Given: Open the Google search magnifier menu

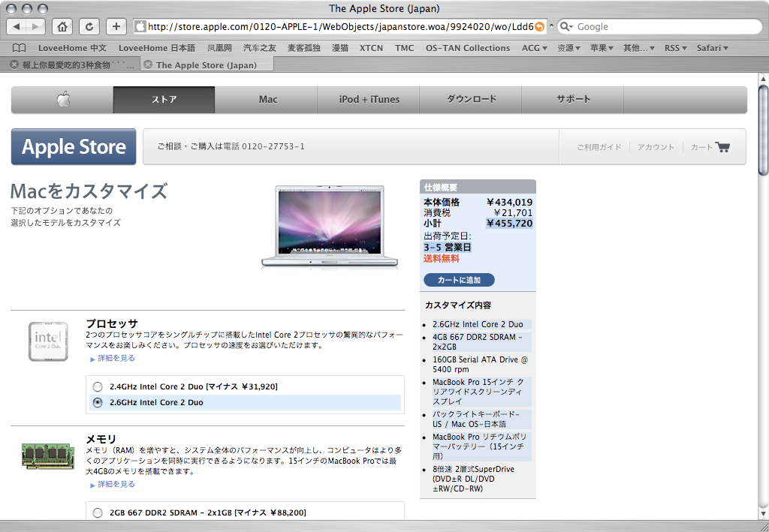Looking at the screenshot, I should click(566, 26).
